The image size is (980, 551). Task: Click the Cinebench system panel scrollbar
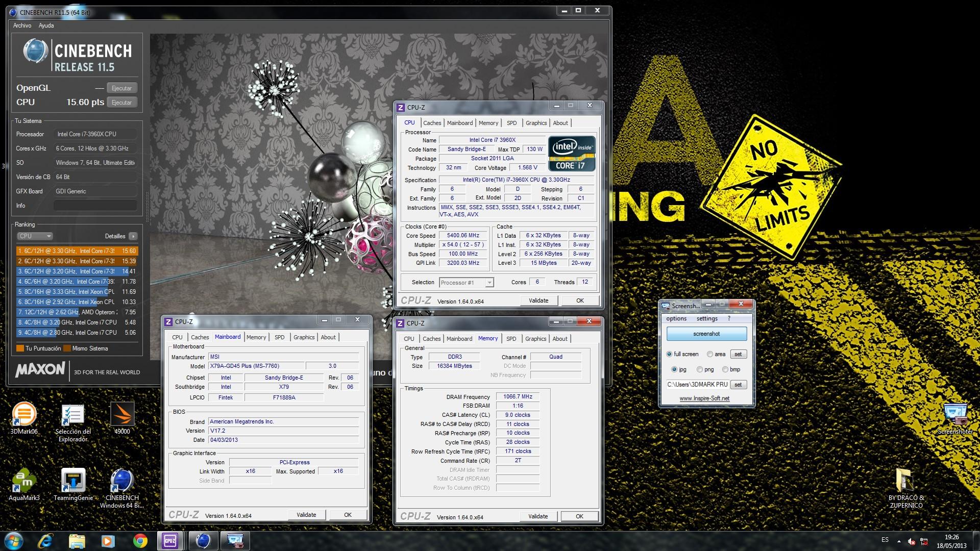pos(148,206)
